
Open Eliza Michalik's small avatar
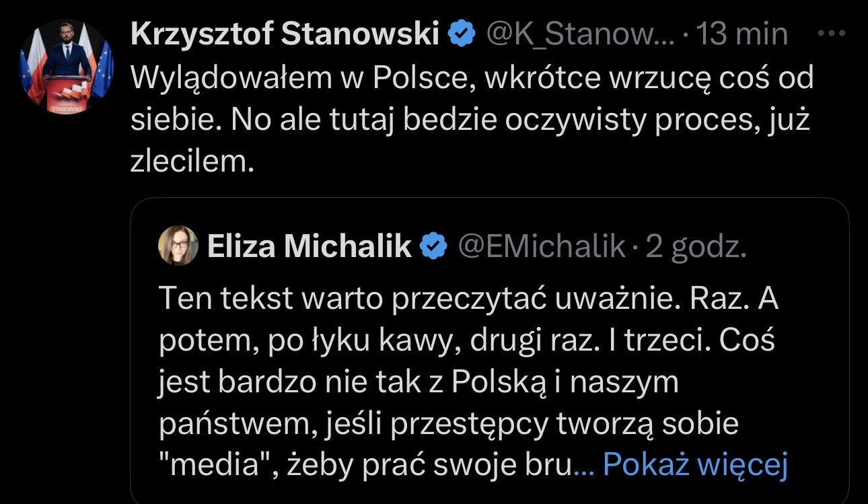tap(178, 246)
